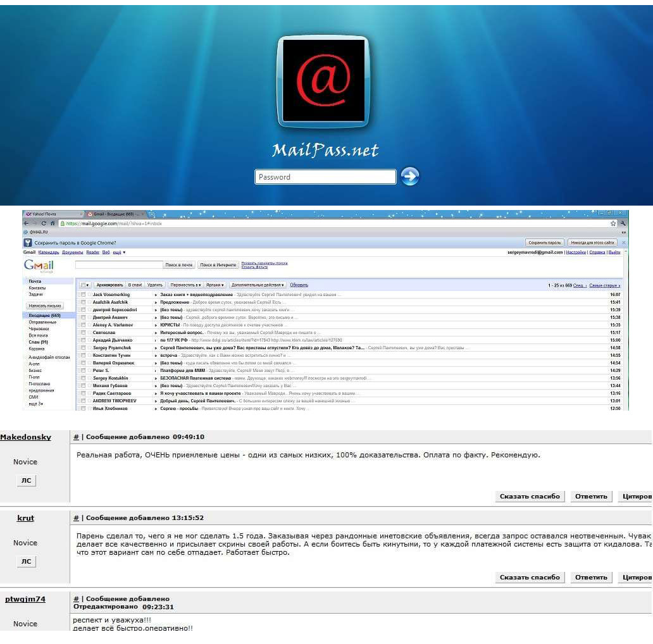The height and width of the screenshot is (644, 653).
Task: Open Входящие (669) folder
Action: coord(44,316)
